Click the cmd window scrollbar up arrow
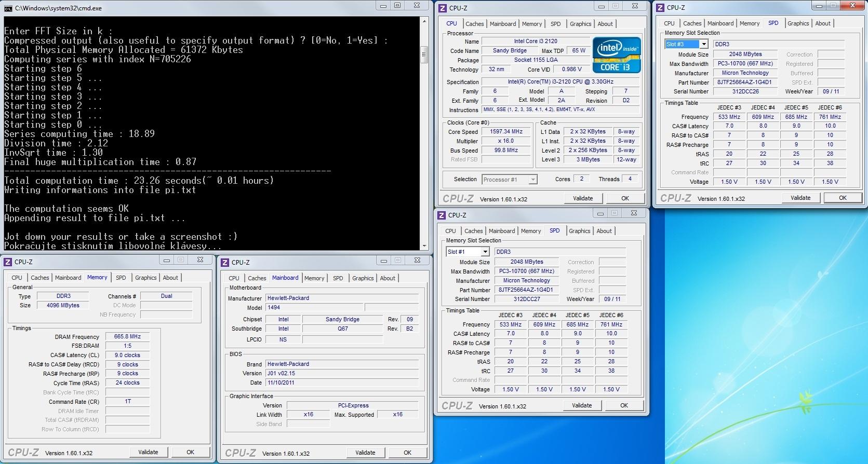Viewport: 868px width, 464px height. [424, 22]
